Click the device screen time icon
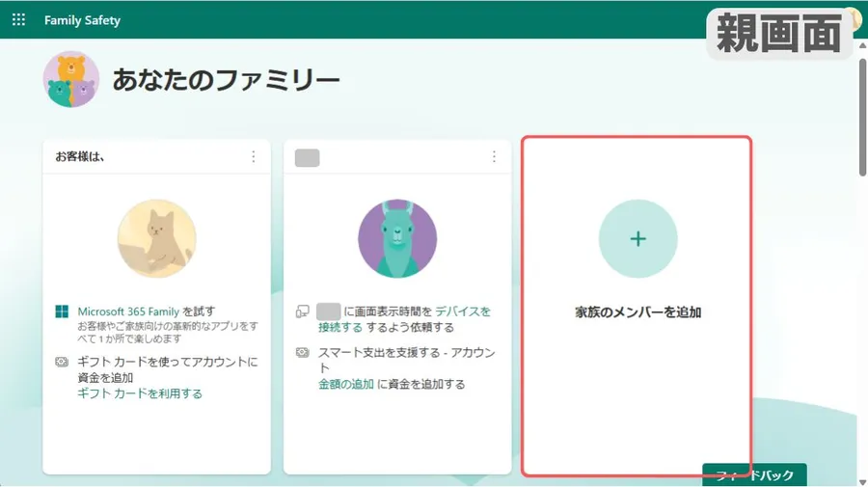The width and height of the screenshot is (868, 487). click(x=302, y=311)
